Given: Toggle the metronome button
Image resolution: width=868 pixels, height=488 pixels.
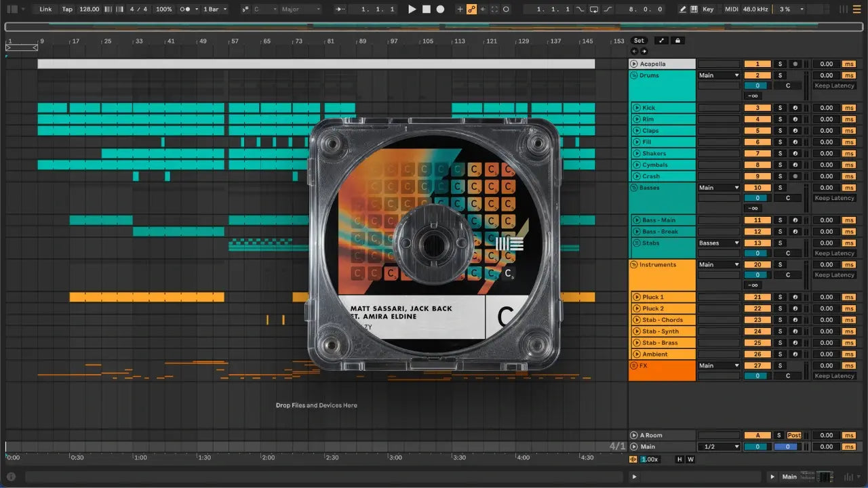Looking at the screenshot, I should tap(184, 9).
